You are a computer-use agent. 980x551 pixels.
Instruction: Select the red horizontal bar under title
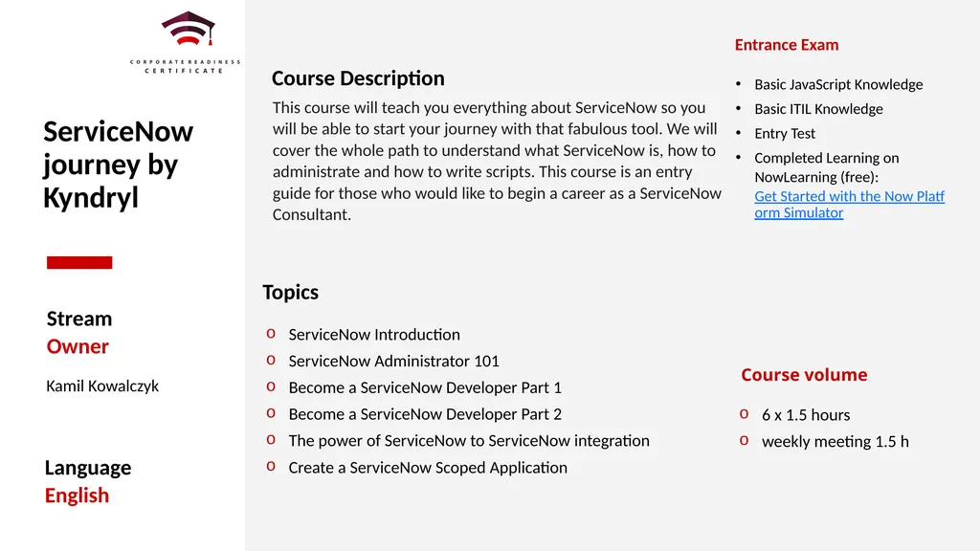pos(79,262)
